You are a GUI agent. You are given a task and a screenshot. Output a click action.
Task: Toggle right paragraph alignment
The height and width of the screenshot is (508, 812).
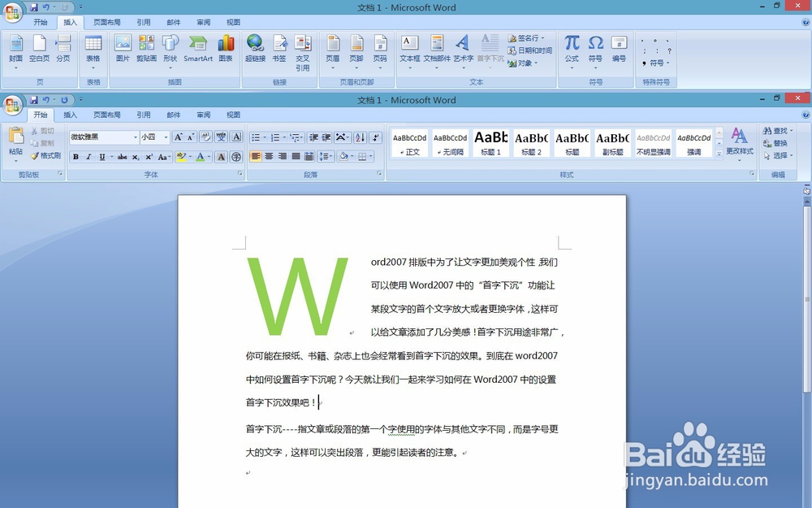[283, 156]
